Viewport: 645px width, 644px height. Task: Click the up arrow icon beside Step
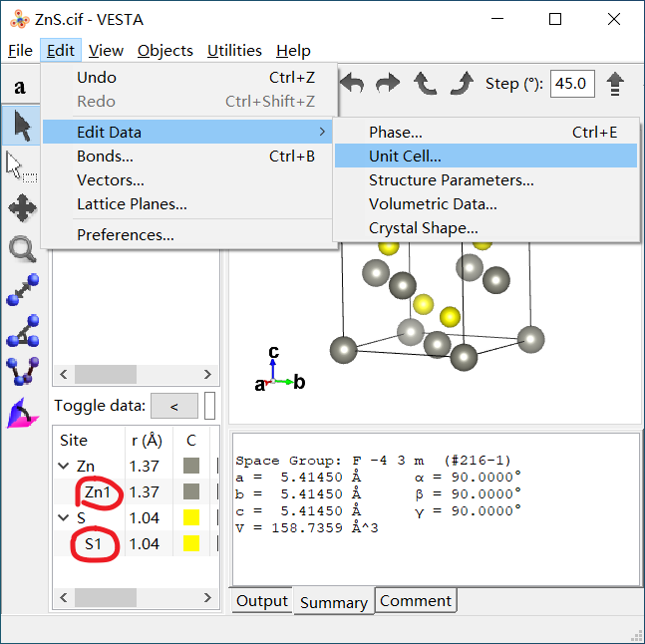point(615,84)
